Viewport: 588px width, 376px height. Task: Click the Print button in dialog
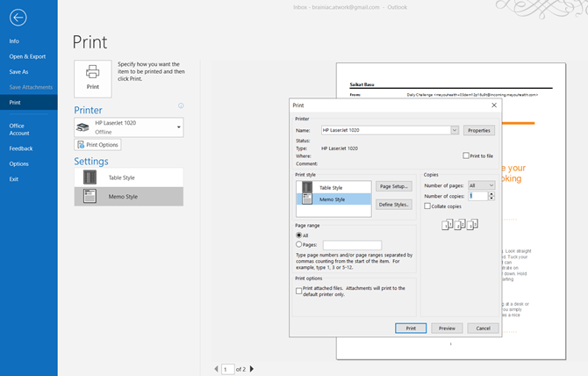pos(411,328)
